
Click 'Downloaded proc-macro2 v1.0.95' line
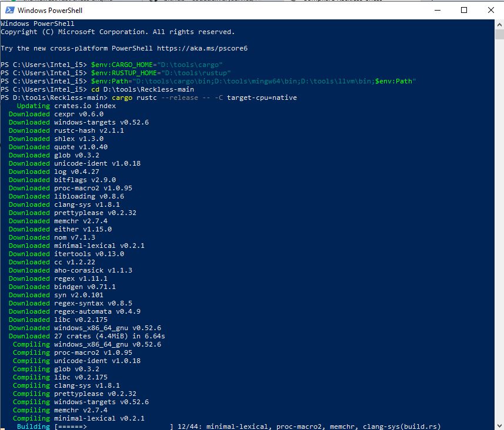coord(71,188)
